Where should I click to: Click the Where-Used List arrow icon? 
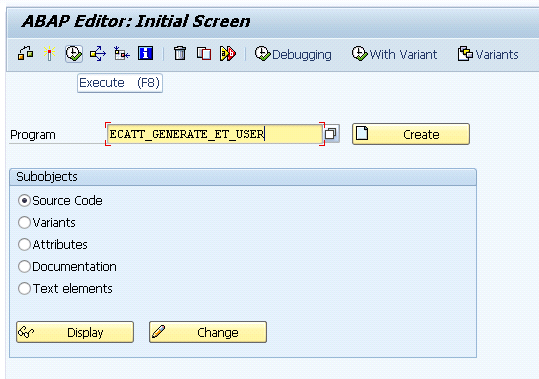coord(98,54)
